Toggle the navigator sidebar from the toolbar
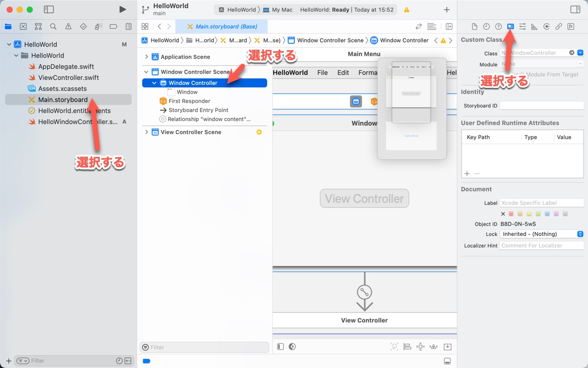Viewport: 588px width, 368px height. [49, 10]
